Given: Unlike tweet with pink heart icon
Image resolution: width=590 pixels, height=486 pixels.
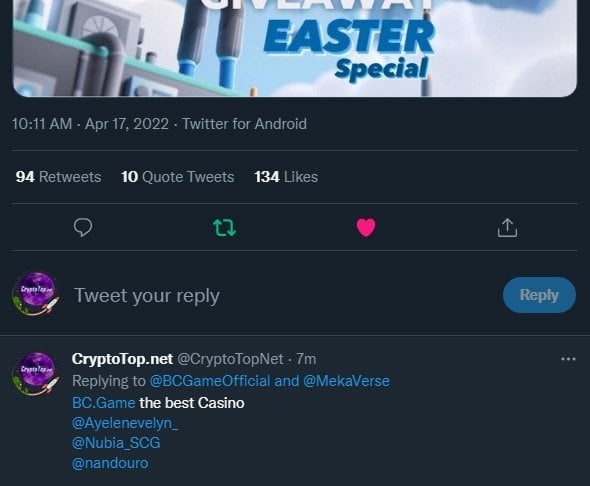Looking at the screenshot, I should point(366,228).
